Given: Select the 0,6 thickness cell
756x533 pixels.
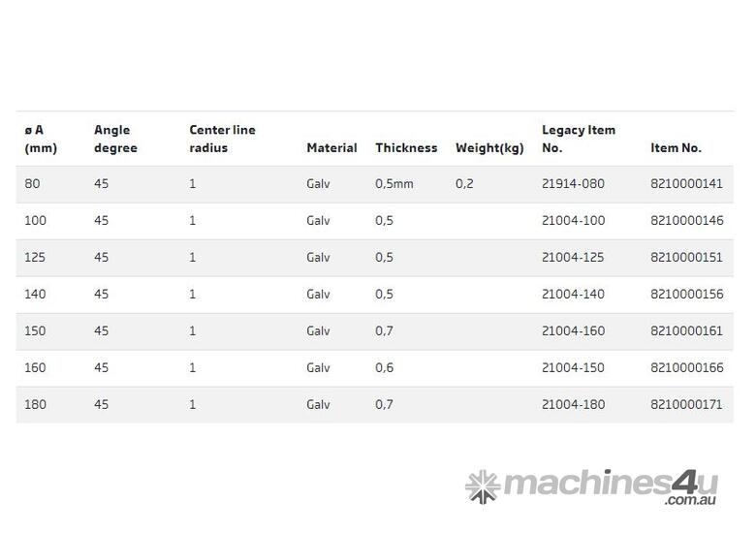Looking at the screenshot, I should (x=384, y=368).
